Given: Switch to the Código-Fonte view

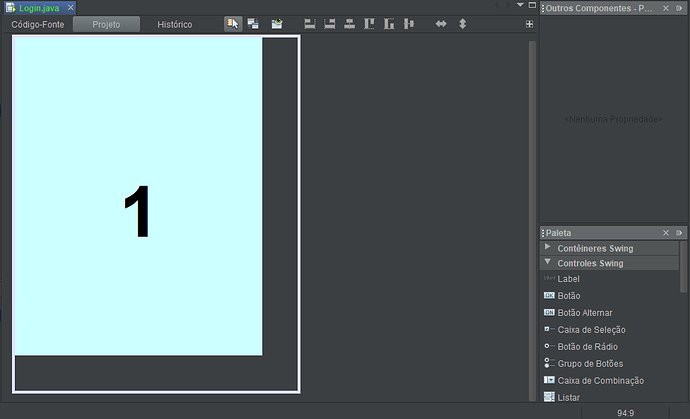Looking at the screenshot, I should [38, 25].
